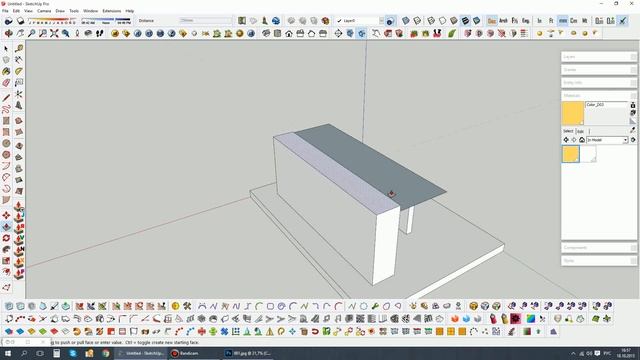
Task: Select Arch units format button
Action: [x=503, y=20]
